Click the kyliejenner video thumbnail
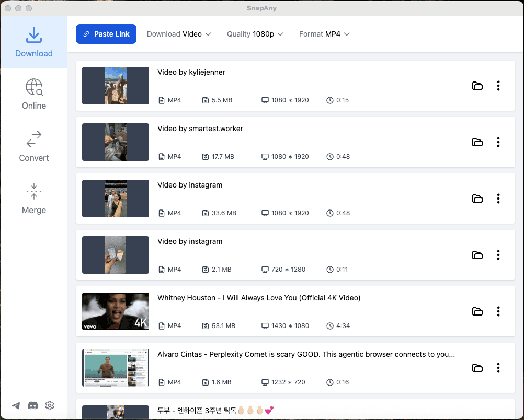 116,86
